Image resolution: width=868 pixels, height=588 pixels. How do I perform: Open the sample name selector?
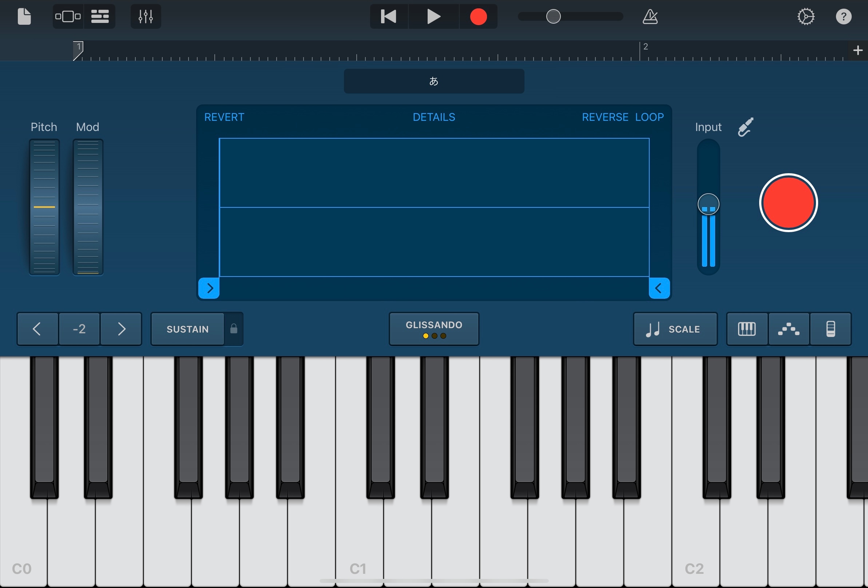(x=433, y=81)
